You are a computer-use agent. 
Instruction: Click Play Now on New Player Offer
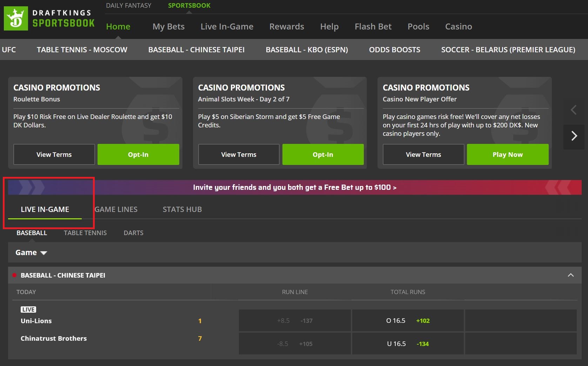click(508, 154)
